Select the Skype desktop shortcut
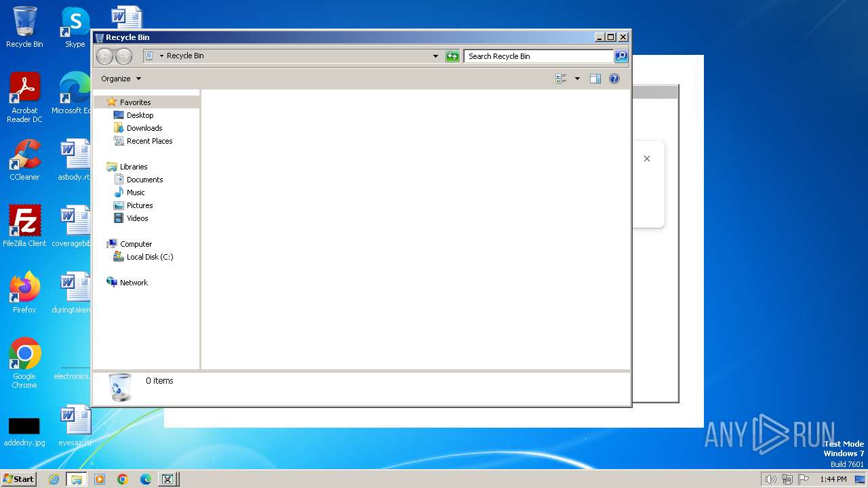Screen dimensions: 868x488 coord(75,27)
